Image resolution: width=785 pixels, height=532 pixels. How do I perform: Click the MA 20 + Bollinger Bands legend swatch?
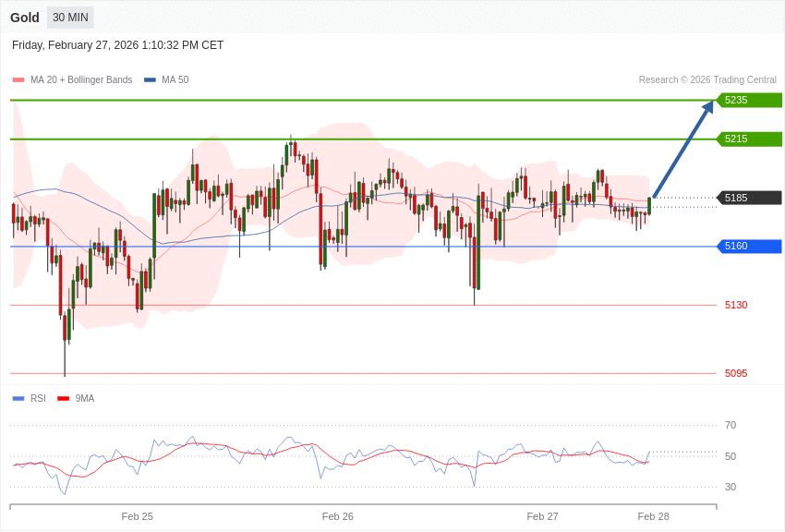[x=18, y=80]
